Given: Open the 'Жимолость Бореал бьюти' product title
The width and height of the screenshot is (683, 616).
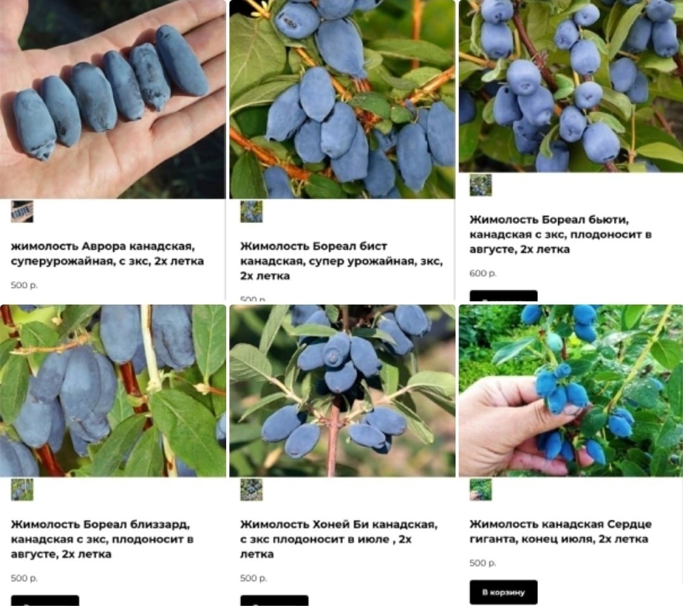Looking at the screenshot, I should (x=561, y=234).
